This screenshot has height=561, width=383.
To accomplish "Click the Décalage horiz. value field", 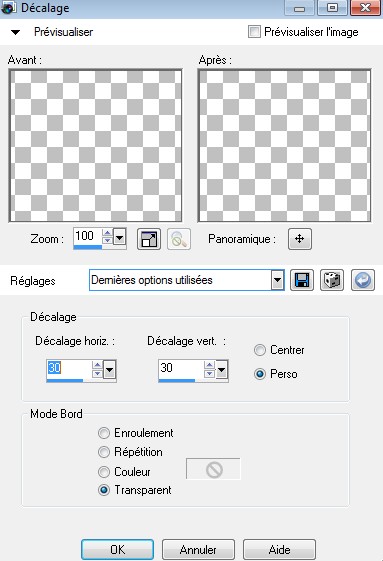I will [x=68, y=368].
